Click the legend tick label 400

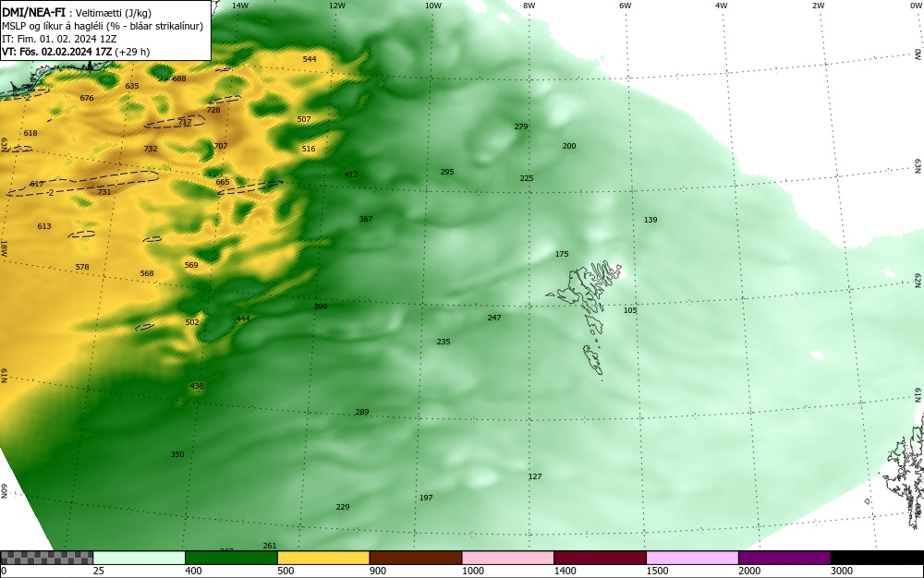coord(193,571)
